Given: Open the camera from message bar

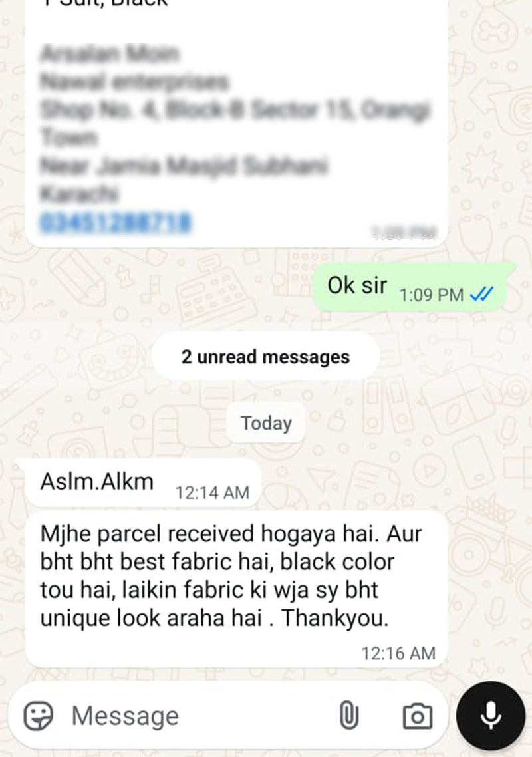Looking at the screenshot, I should pos(417,716).
